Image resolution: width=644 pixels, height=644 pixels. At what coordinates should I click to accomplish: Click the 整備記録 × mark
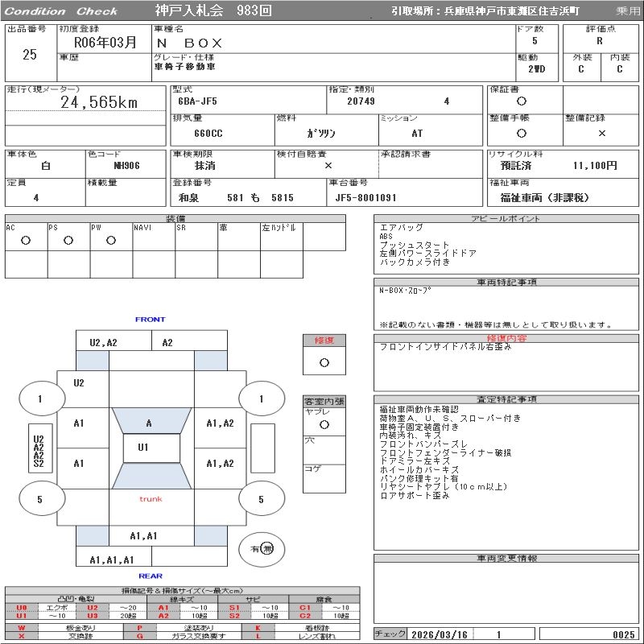click(x=601, y=133)
